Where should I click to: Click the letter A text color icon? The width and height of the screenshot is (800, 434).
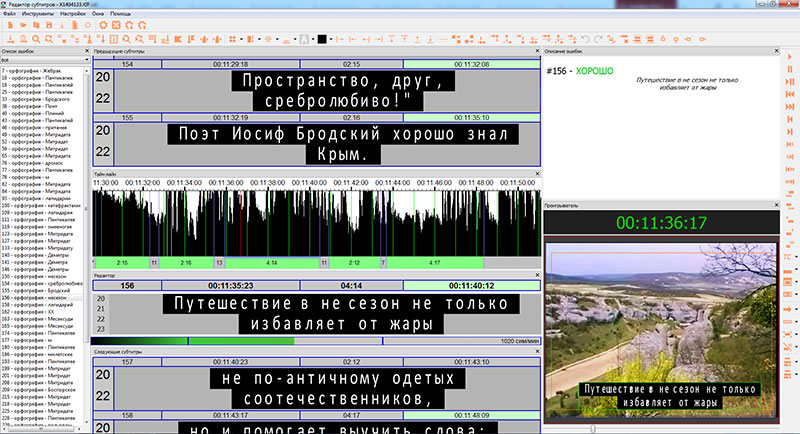pyautogui.click(x=304, y=39)
